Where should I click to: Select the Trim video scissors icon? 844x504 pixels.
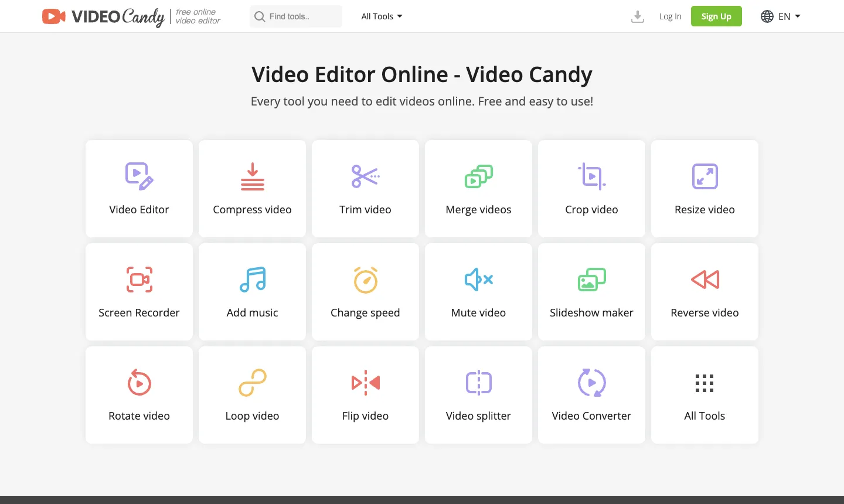point(366,176)
